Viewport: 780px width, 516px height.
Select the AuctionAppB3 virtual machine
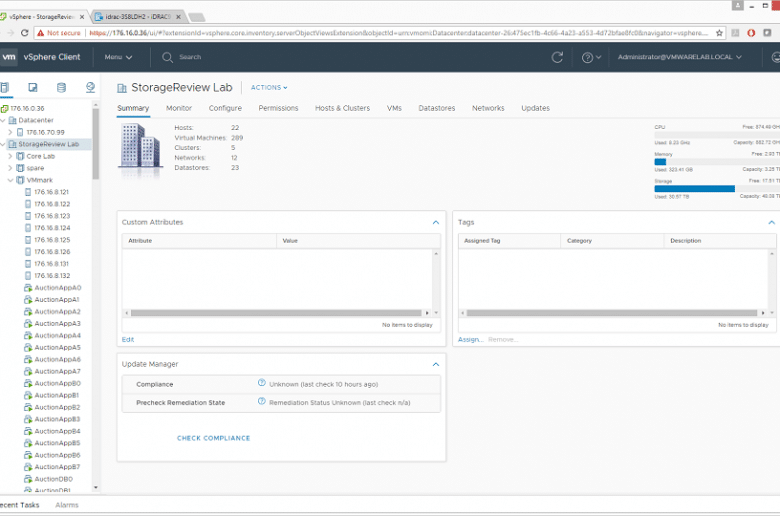click(57, 419)
